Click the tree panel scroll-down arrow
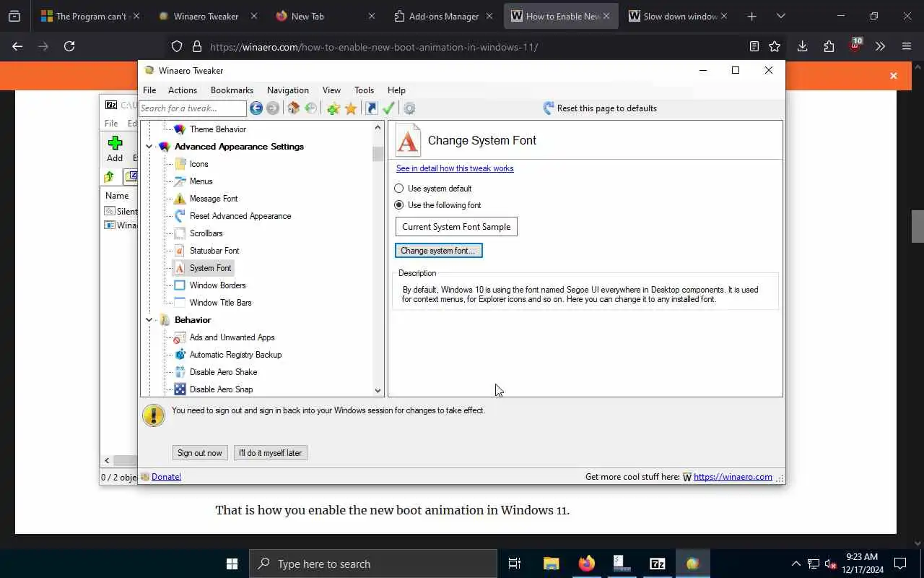The width and height of the screenshot is (924, 578). [x=378, y=391]
